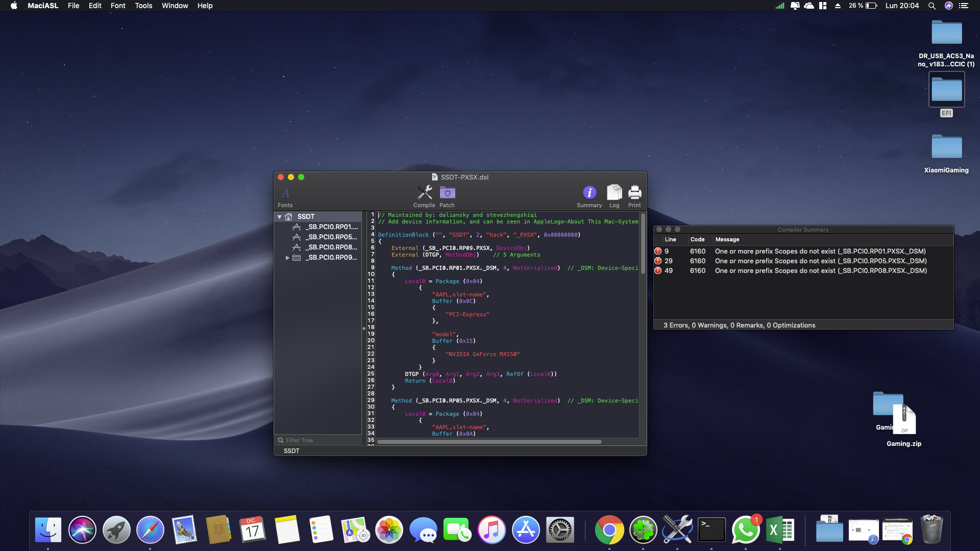Collapse the SSDT root tree node

[x=280, y=217]
